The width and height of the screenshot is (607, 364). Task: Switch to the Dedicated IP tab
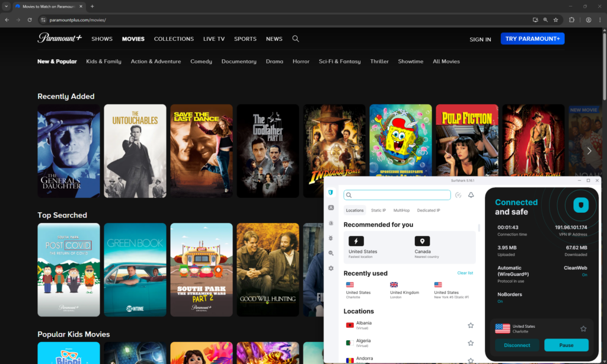428,210
